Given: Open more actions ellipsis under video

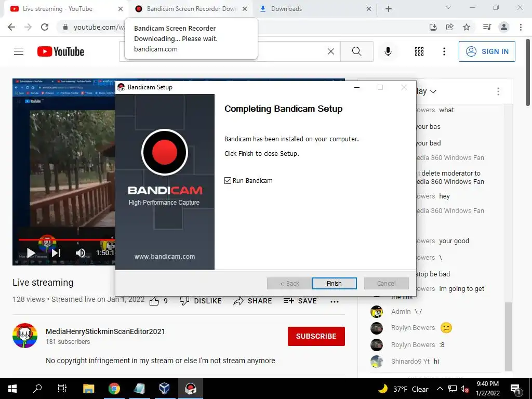Looking at the screenshot, I should tap(335, 302).
